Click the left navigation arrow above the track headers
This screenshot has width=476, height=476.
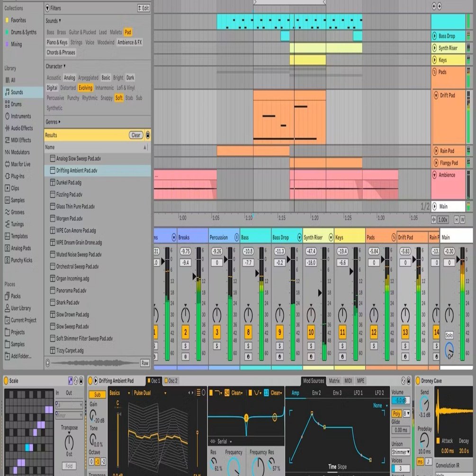tap(433, 7)
